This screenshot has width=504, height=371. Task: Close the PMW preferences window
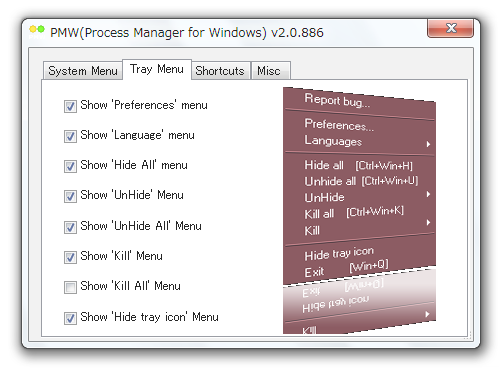tap(450, 28)
